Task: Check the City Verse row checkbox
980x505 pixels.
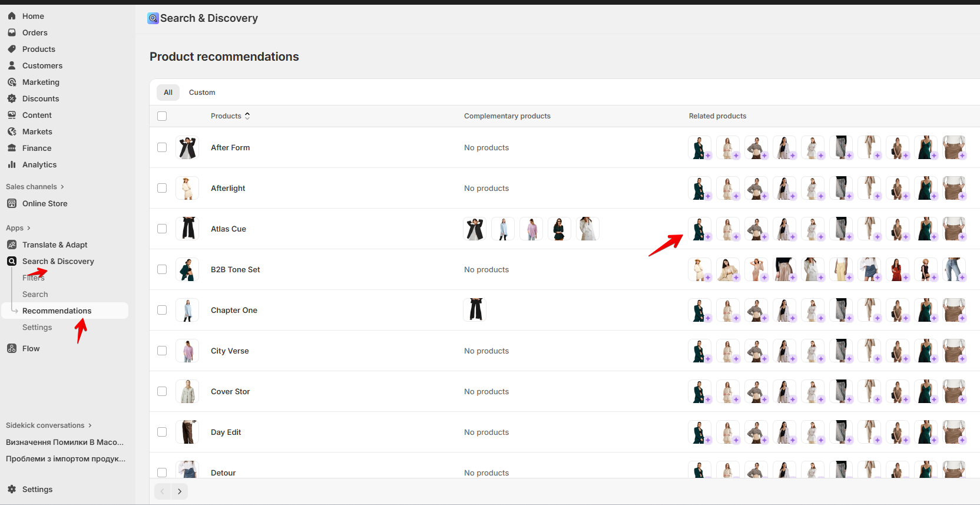Action: tap(162, 351)
